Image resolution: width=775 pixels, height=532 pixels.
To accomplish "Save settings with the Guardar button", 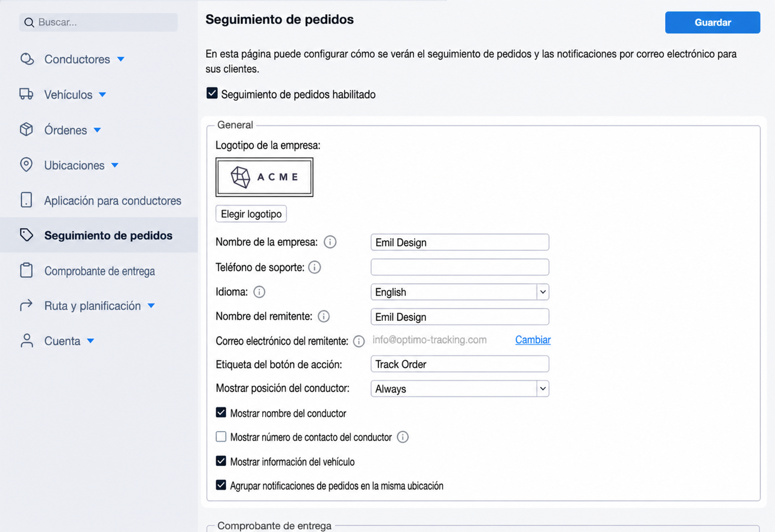I will 713,22.
